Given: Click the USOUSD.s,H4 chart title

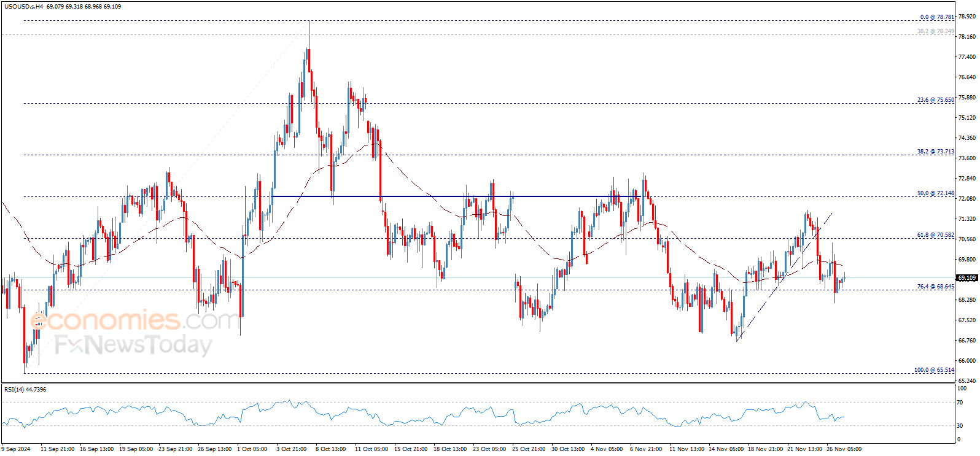Looking at the screenshot, I should click(x=23, y=7).
